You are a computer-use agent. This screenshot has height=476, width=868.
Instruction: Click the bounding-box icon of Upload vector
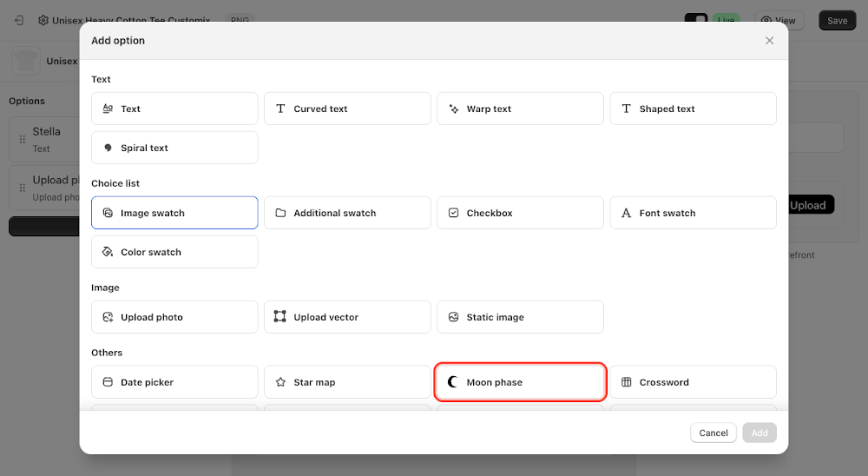pyautogui.click(x=280, y=316)
